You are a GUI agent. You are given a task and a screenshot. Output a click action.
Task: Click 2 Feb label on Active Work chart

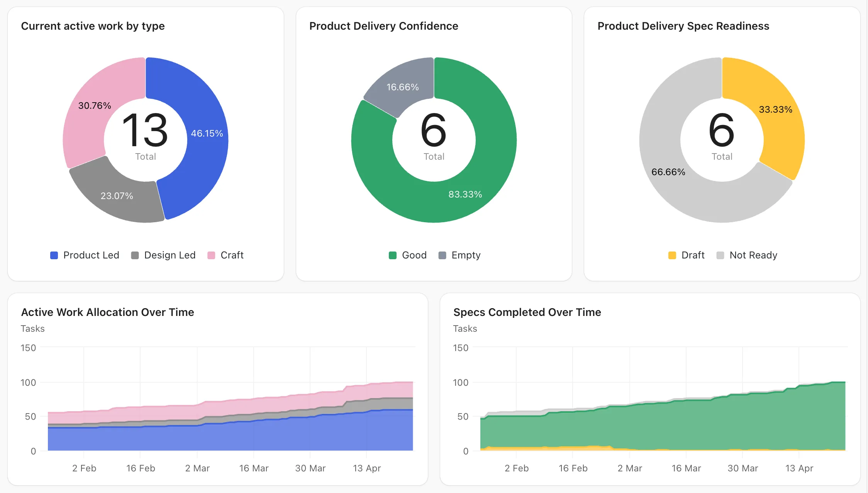pos(84,468)
